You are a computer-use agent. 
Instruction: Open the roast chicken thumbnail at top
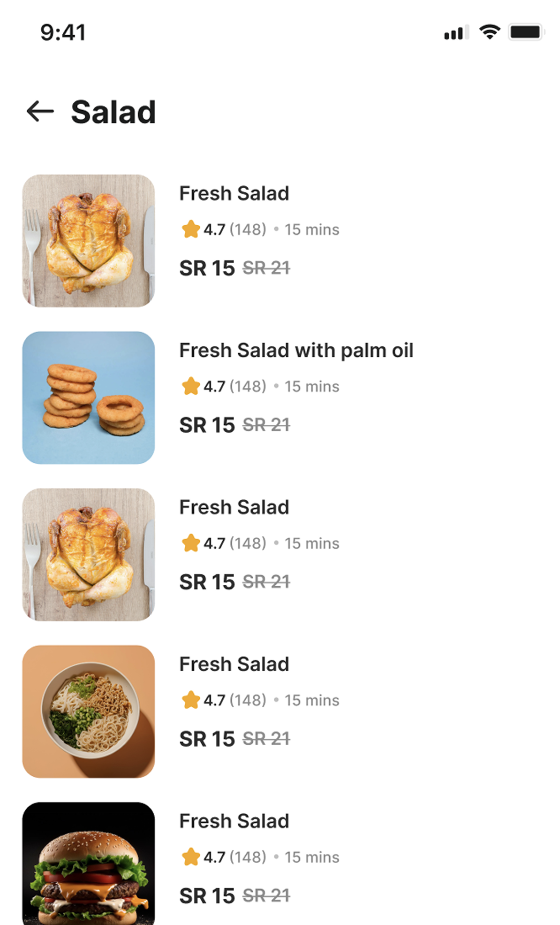click(x=89, y=241)
